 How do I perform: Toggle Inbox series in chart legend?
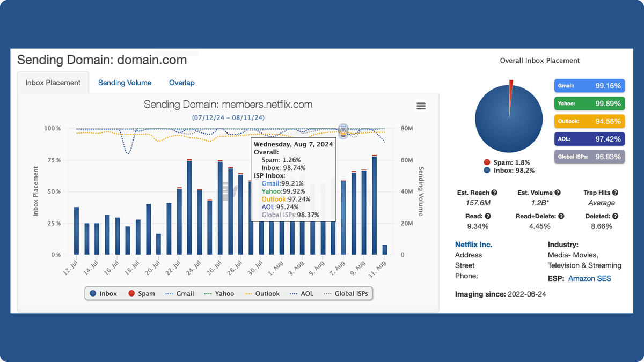click(x=104, y=293)
